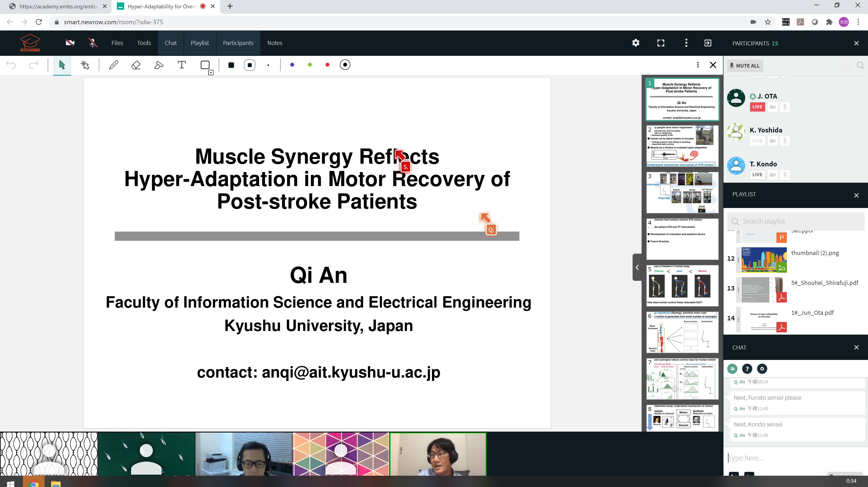Toggle the camera off icon in top bar
This screenshot has width=868, height=487.
tap(70, 43)
